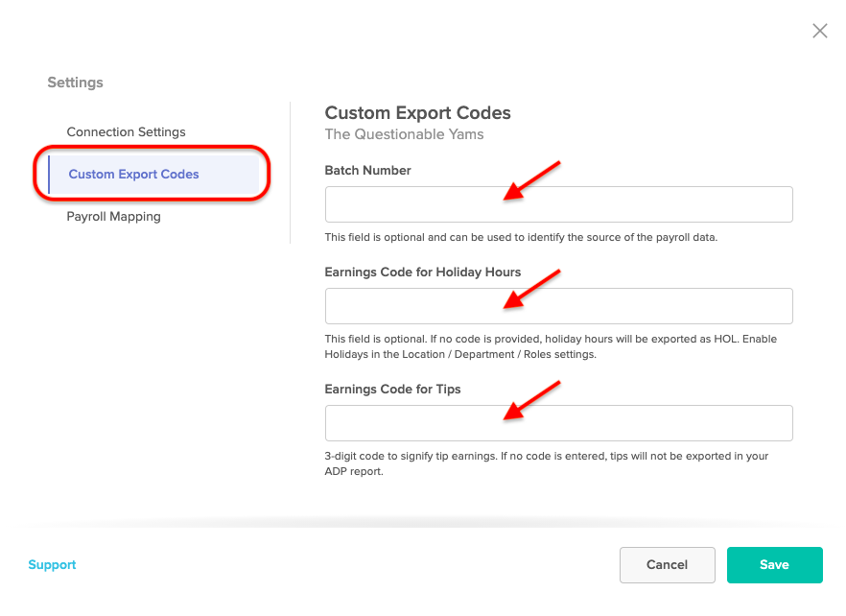Viewport: 846px width, 616px height.
Task: Focus the Batch Number input field
Action: click(558, 204)
